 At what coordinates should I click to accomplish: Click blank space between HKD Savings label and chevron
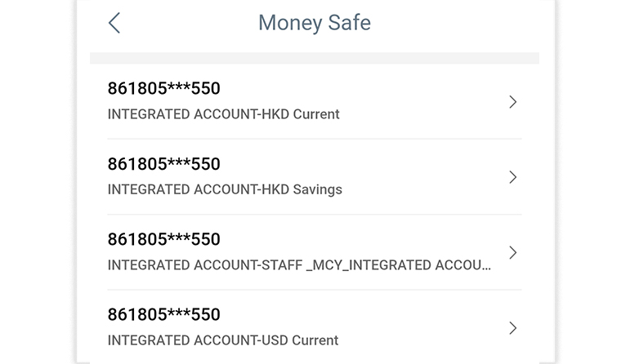(425, 189)
